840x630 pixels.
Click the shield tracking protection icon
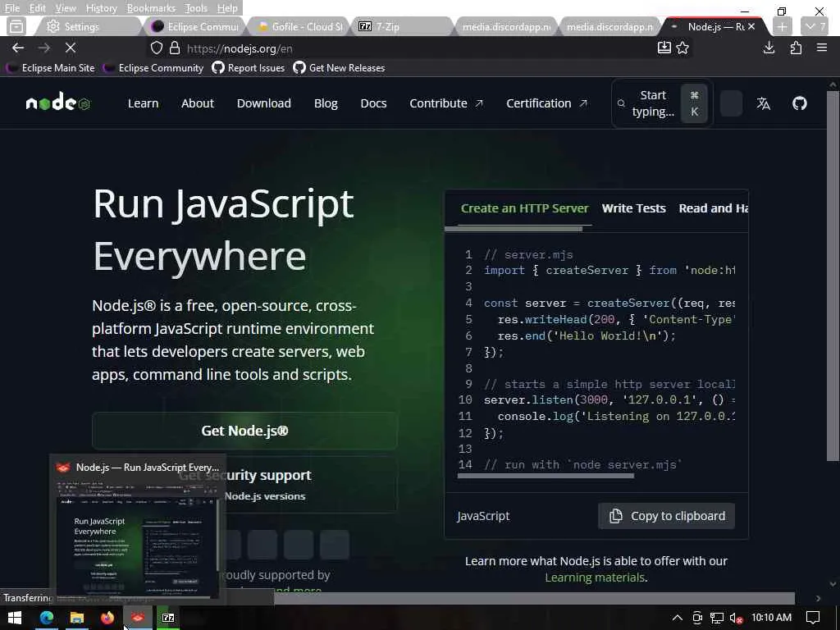(157, 48)
